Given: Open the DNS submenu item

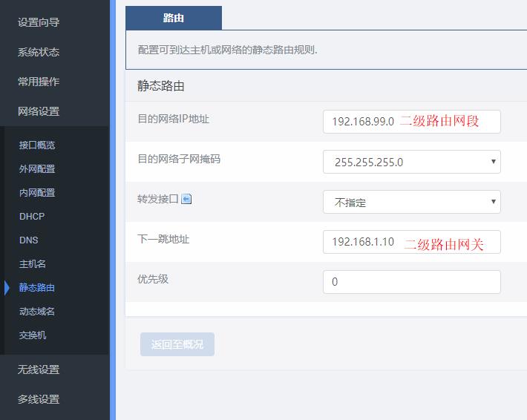Looking at the screenshot, I should click(28, 240).
